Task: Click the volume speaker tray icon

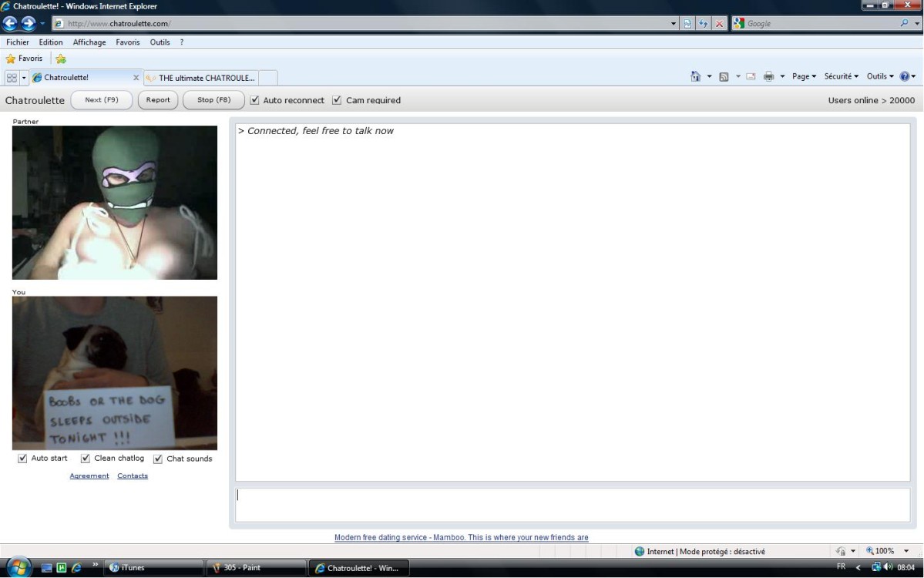Action: click(x=888, y=567)
